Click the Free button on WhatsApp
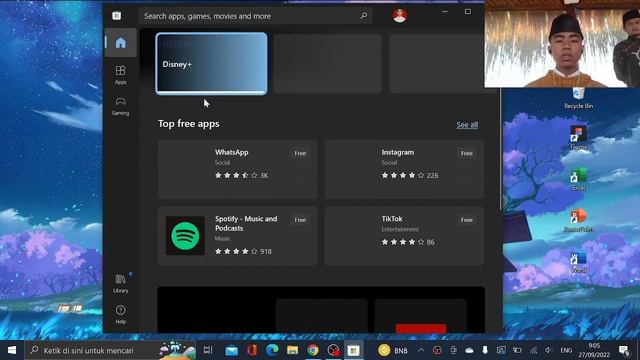This screenshot has width=640, height=360. coord(300,153)
